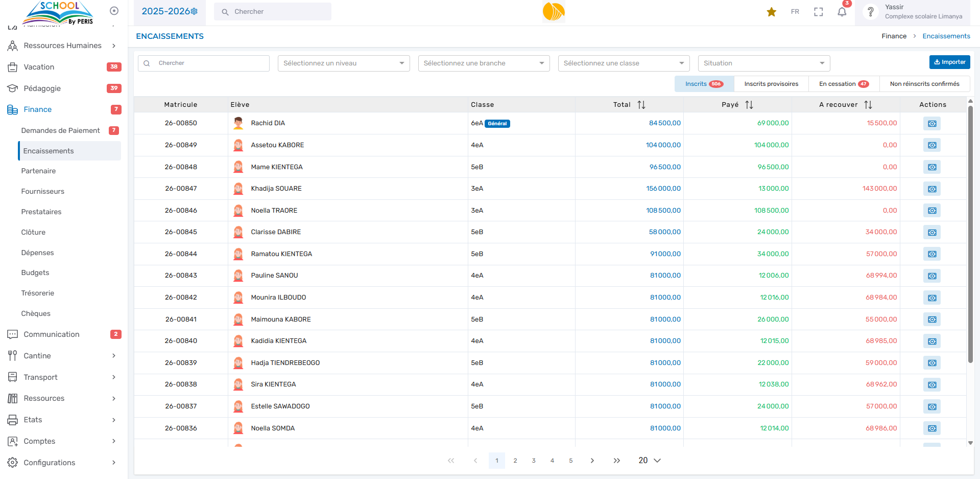Expand the Ressources Humaines menu
980x479 pixels.
click(62, 45)
